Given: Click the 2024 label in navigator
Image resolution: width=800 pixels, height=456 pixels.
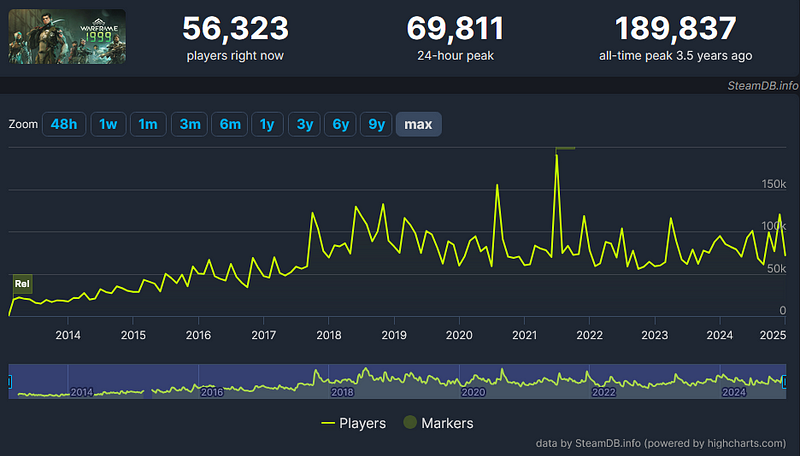Looking at the screenshot, I should (x=734, y=392).
